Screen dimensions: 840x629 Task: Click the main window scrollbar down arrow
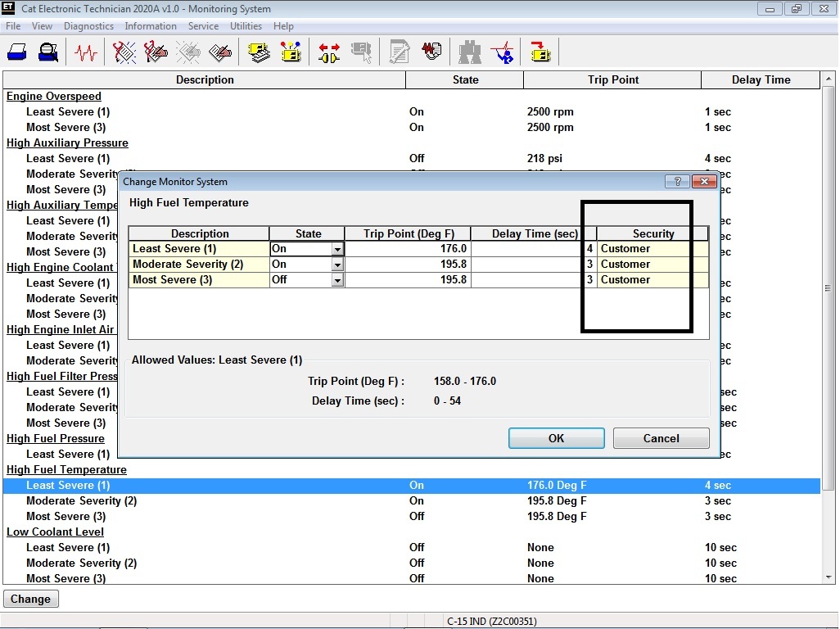[x=829, y=577]
